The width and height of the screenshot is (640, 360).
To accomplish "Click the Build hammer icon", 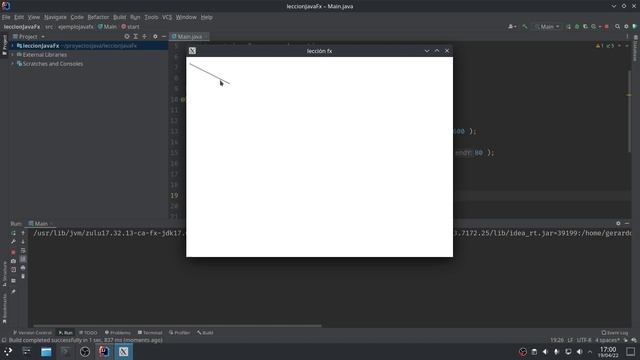I will (x=525, y=27).
